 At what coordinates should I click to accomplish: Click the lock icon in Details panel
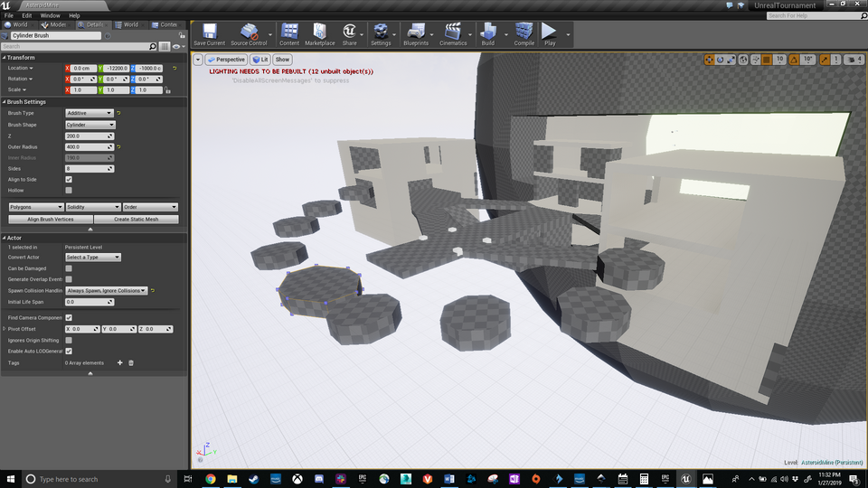pos(182,35)
